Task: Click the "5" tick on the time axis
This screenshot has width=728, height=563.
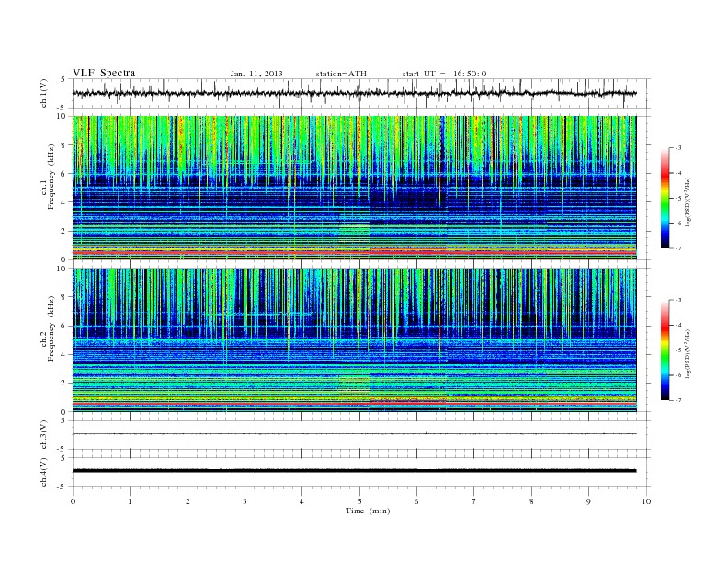Action: (x=359, y=501)
